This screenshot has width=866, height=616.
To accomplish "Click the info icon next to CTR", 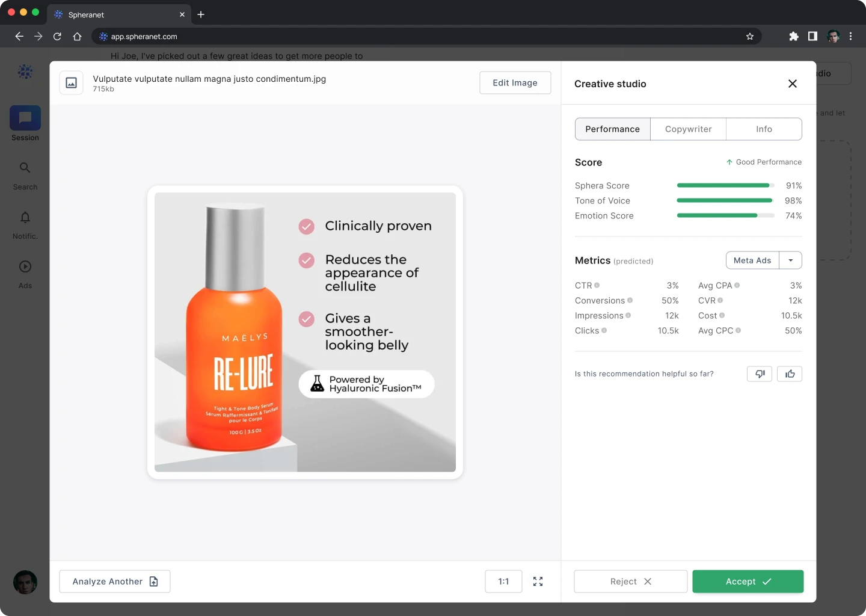I will (x=598, y=285).
